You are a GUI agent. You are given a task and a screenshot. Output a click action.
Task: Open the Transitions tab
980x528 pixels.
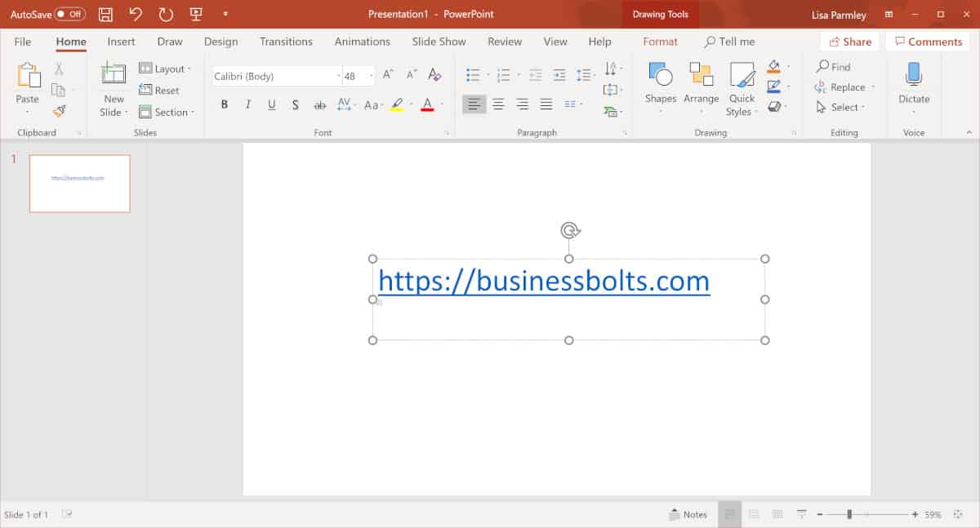coord(286,42)
